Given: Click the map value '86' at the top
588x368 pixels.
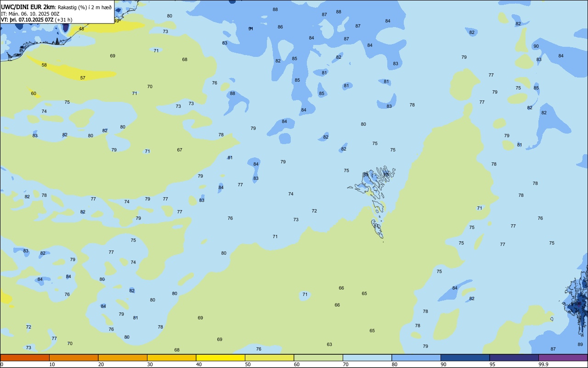Looking at the screenshot, I should point(280,27).
